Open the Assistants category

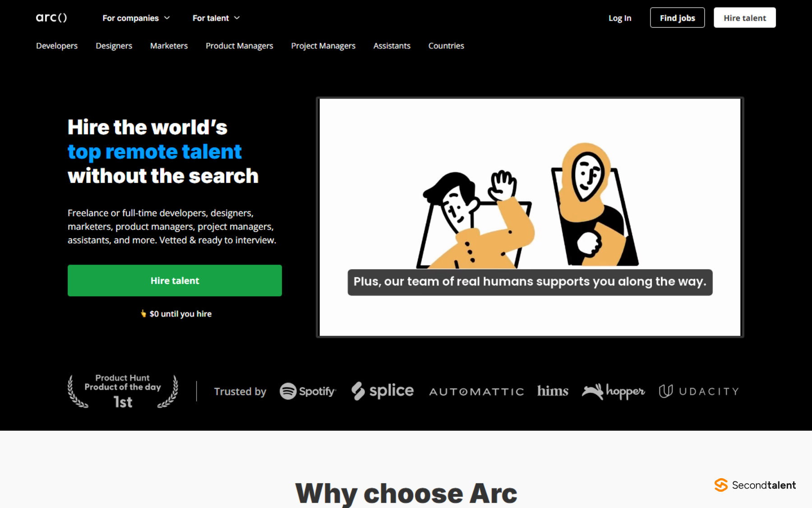392,46
